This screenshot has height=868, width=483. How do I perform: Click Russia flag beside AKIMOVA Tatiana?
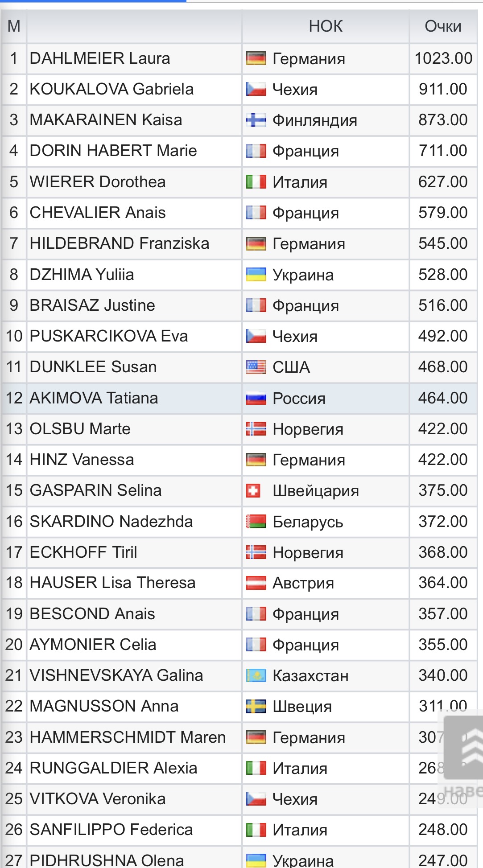(256, 398)
